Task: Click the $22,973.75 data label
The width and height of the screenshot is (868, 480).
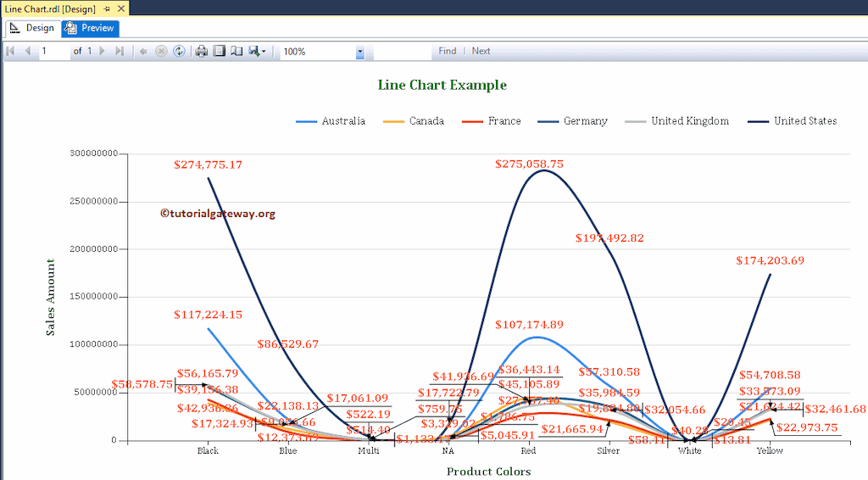Action: tap(807, 427)
